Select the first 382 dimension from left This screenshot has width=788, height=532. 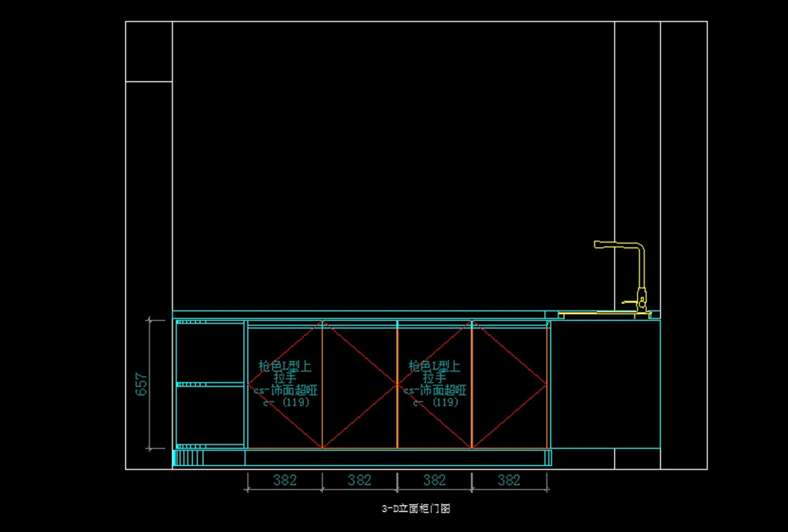[284, 480]
